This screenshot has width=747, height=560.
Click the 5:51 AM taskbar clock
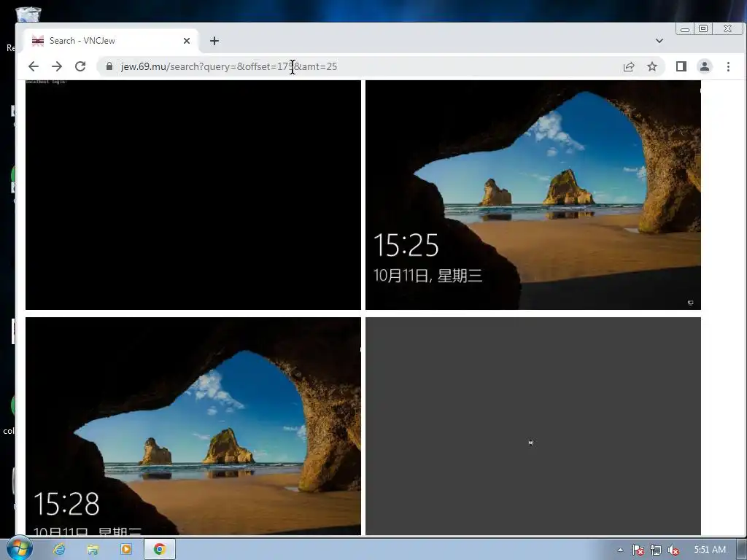710,550
